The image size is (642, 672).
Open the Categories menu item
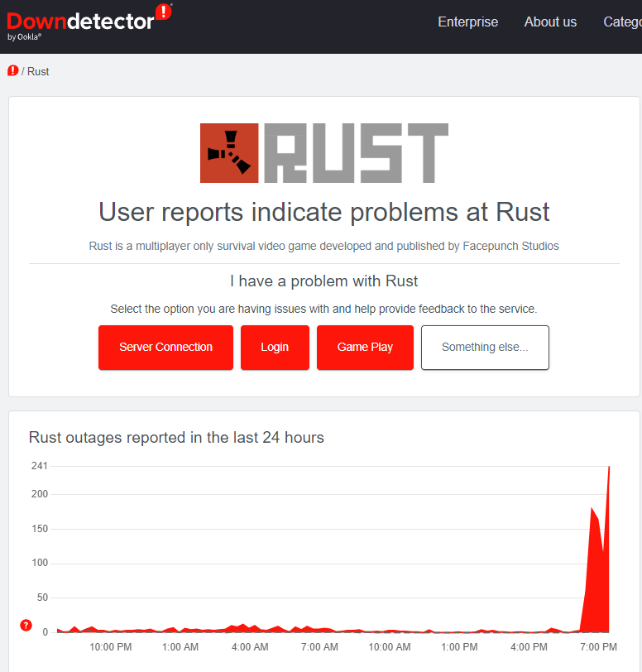[622, 22]
